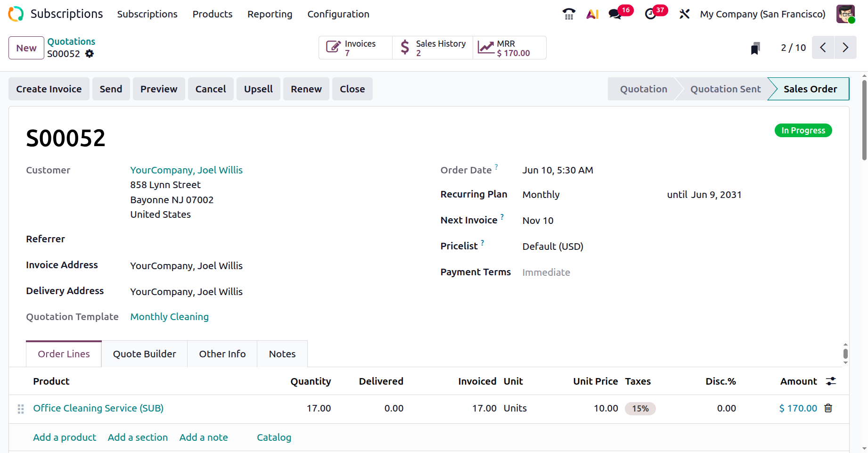Open the discuss conversations icon

click(615, 14)
